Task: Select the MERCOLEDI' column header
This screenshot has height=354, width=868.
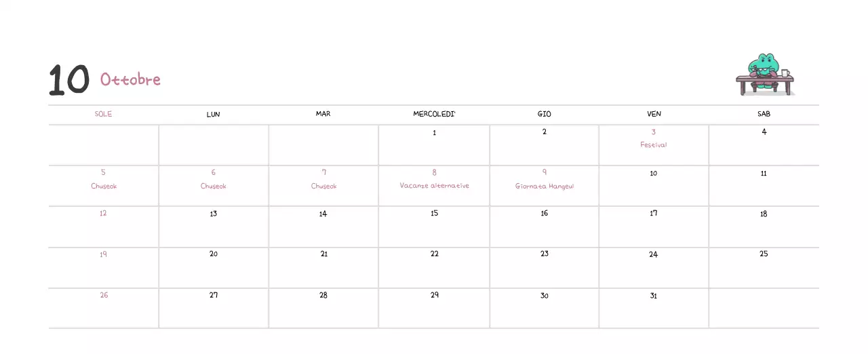Action: [434, 114]
